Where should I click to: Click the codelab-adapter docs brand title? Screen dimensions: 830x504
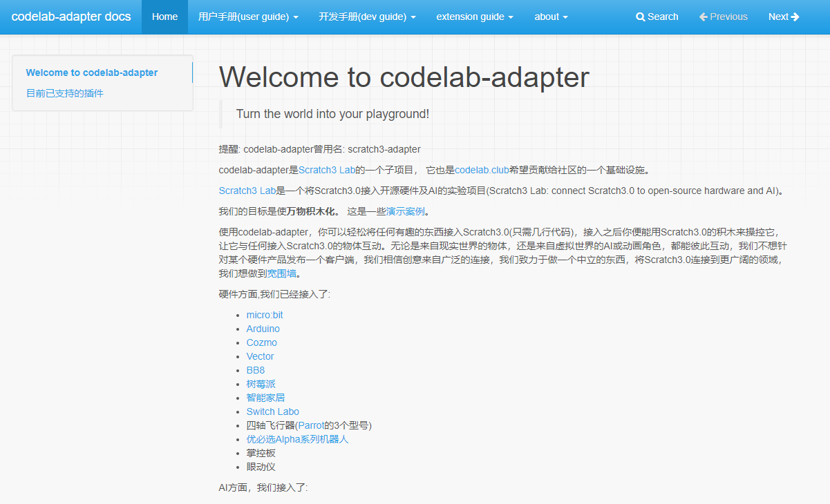[71, 17]
